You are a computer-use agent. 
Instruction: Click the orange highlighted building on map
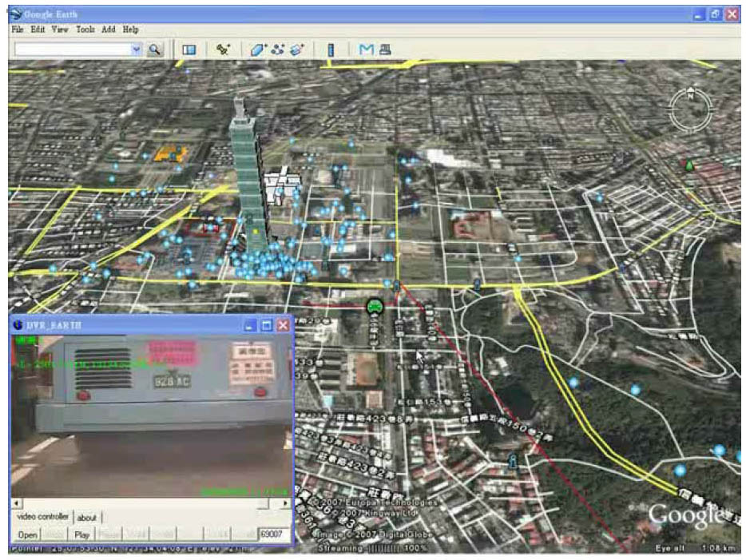click(x=170, y=153)
